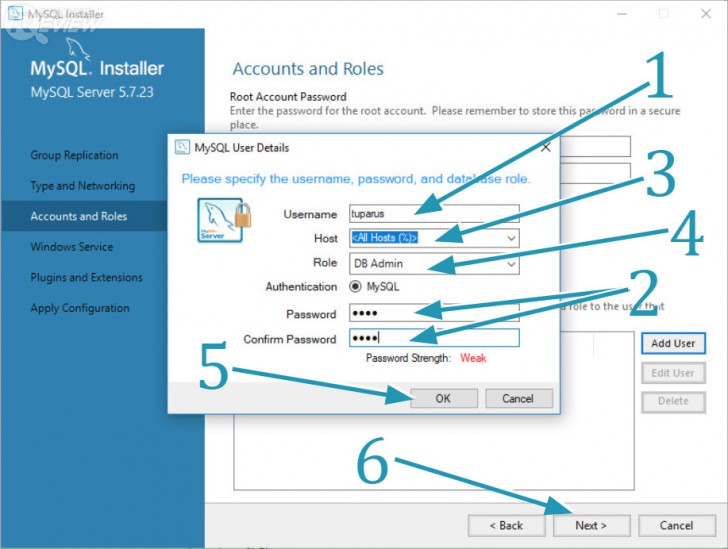The height and width of the screenshot is (549, 728).
Task: Focus the Password input field
Action: click(434, 313)
